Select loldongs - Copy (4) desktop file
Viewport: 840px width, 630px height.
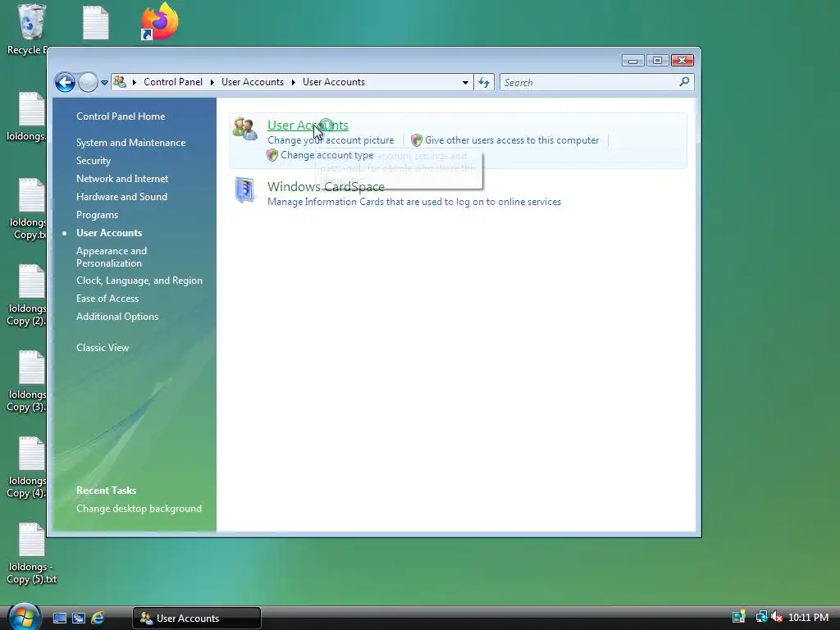27,467
